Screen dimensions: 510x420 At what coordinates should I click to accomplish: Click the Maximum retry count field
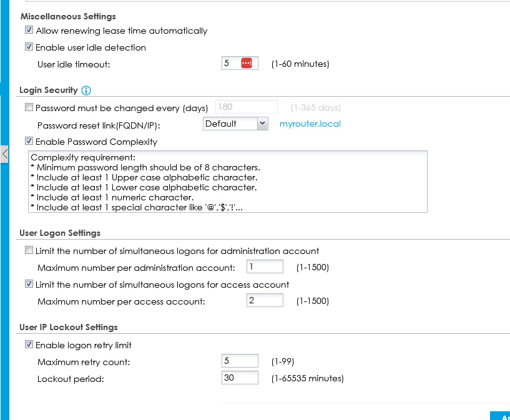pos(240,361)
